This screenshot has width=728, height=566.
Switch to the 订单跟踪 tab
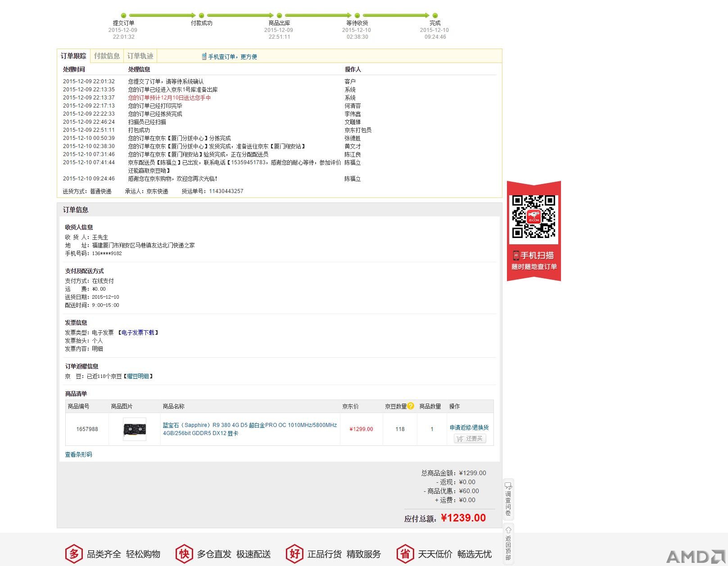pyautogui.click(x=73, y=56)
